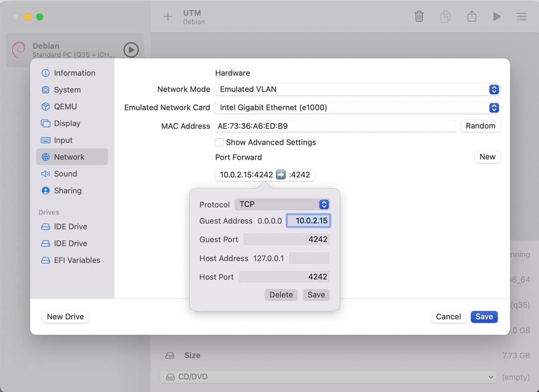539x392 pixels.
Task: Click the yellow minimize window button
Action: 27,17
